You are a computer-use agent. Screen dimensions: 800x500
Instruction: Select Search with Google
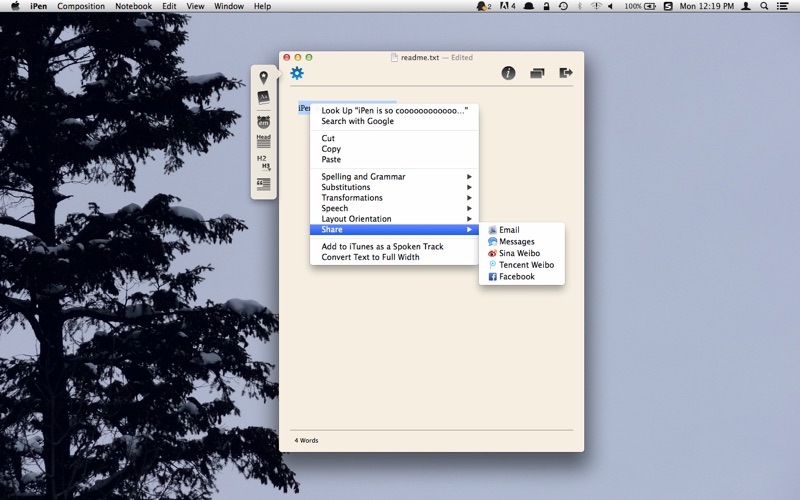[x=357, y=121]
